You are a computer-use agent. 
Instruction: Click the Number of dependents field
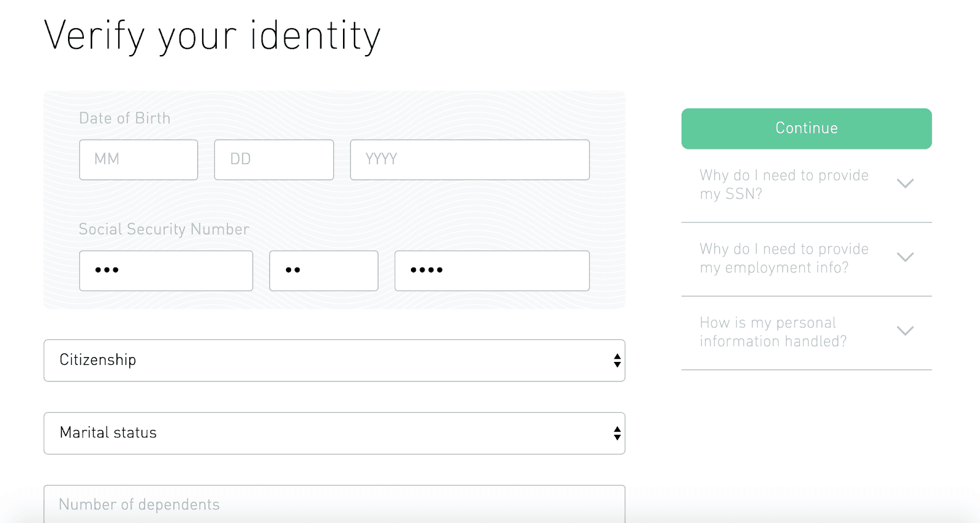(334, 504)
